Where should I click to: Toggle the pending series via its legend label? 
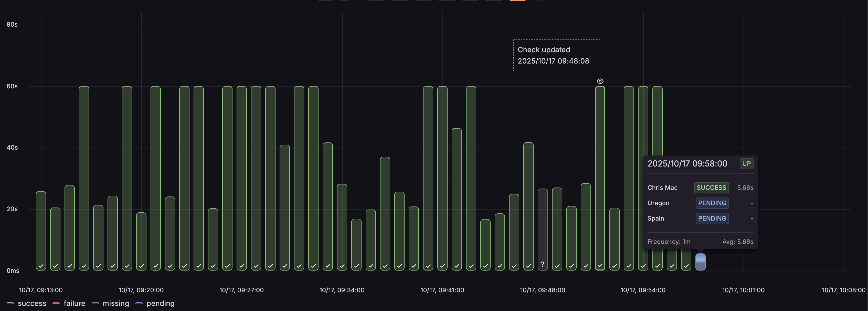point(160,303)
